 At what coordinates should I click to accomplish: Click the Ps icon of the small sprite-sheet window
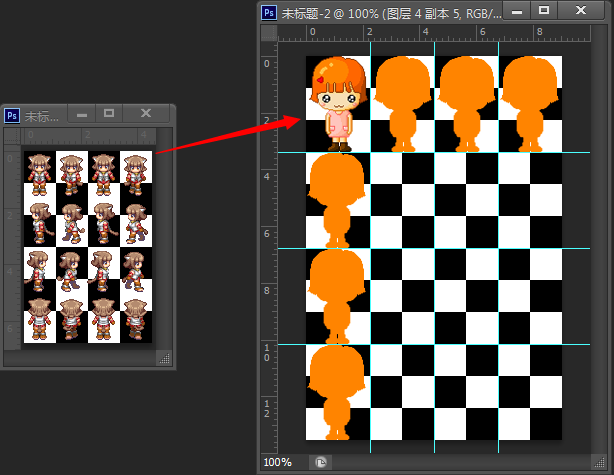coord(12,116)
